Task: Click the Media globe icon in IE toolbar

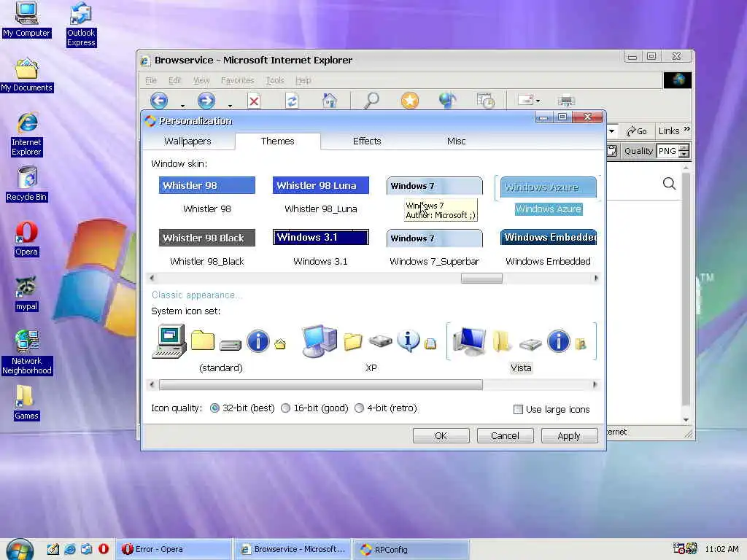Action: [x=447, y=101]
